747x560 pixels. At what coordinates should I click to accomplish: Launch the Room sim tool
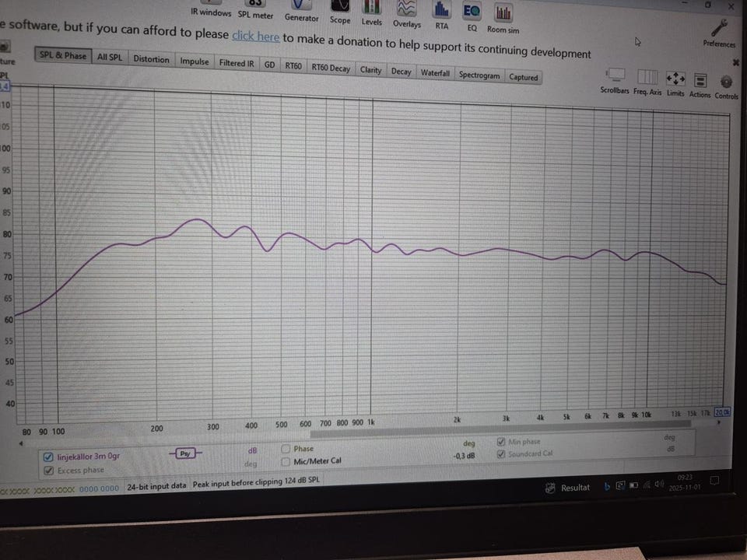(503, 13)
